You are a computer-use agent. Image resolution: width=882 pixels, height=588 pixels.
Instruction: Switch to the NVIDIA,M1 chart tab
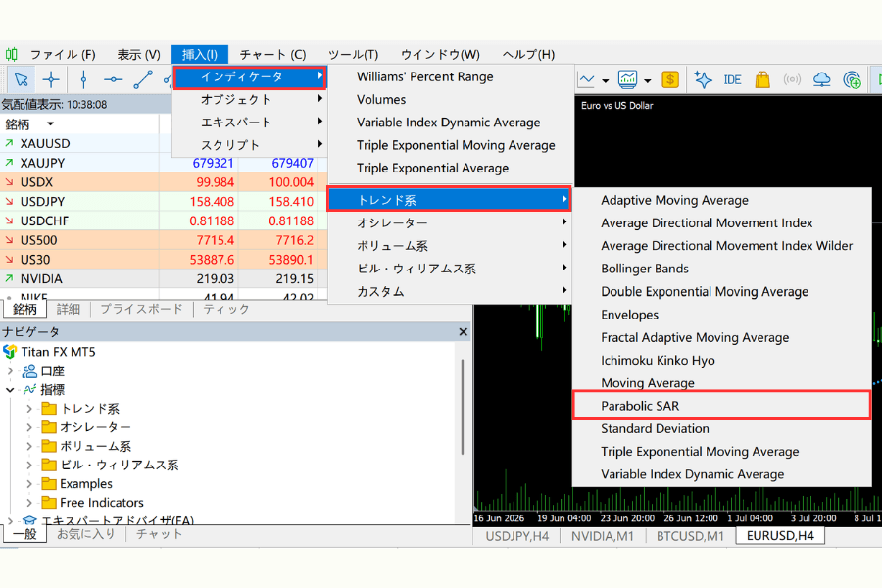(x=603, y=536)
